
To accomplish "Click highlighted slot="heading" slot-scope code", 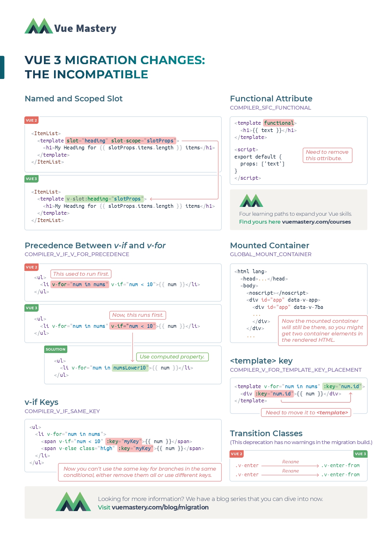I will tap(121, 141).
